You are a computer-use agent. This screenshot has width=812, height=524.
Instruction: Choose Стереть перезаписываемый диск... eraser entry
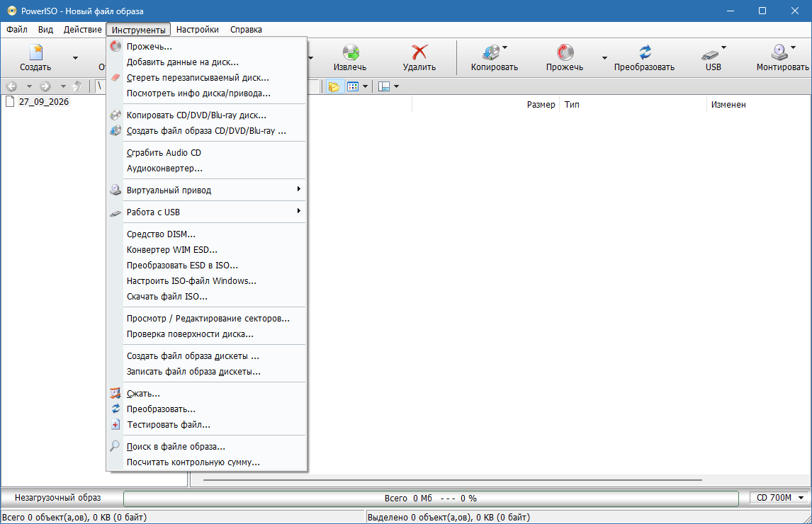tap(207, 78)
